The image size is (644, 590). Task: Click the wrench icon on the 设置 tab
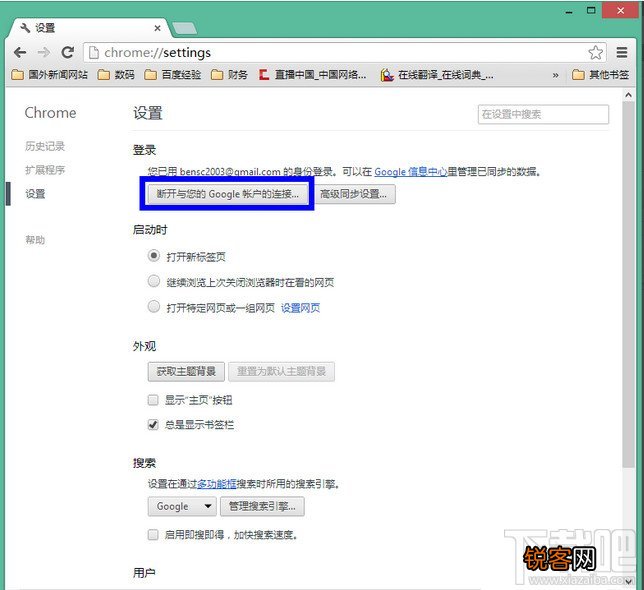(25, 28)
